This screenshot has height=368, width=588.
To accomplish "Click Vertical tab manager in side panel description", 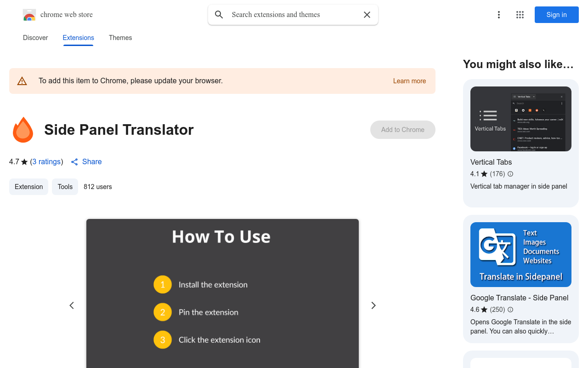I will click(x=519, y=186).
